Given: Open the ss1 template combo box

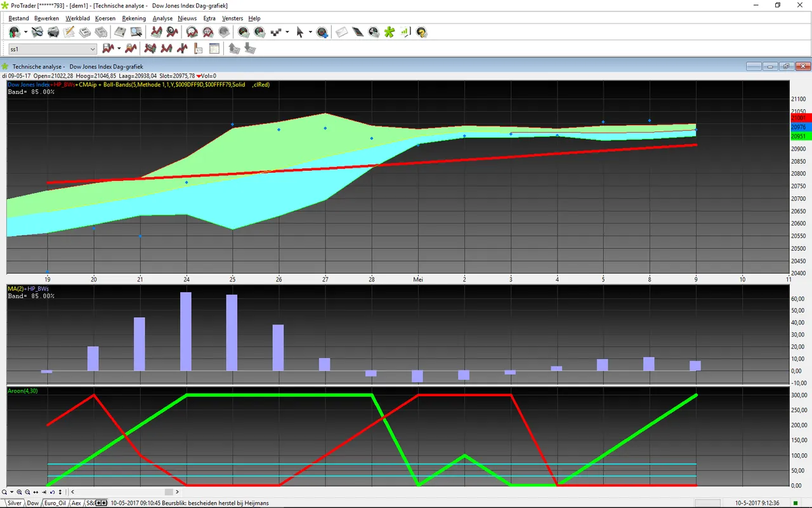Looking at the screenshot, I should [x=53, y=49].
